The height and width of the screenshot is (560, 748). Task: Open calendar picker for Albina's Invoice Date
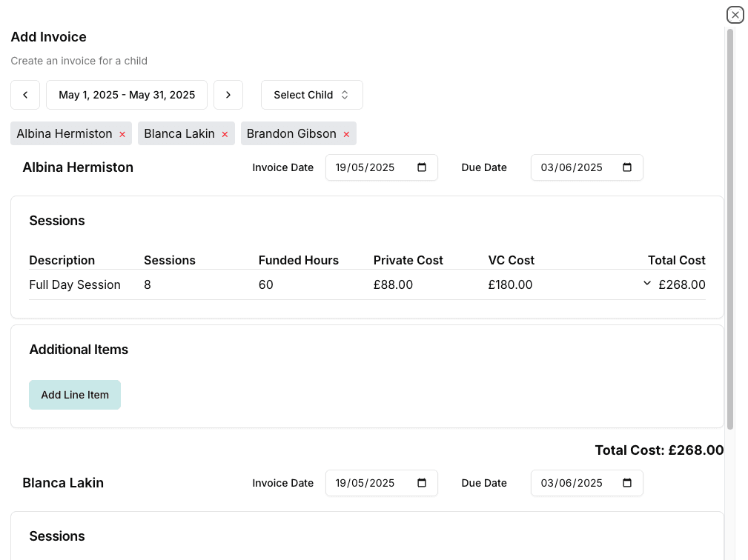423,167
